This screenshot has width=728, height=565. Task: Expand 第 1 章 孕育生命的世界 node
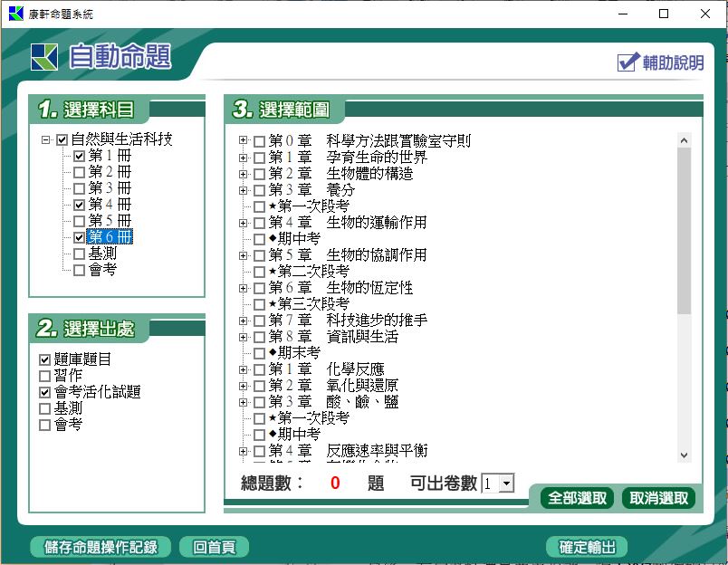click(243, 158)
